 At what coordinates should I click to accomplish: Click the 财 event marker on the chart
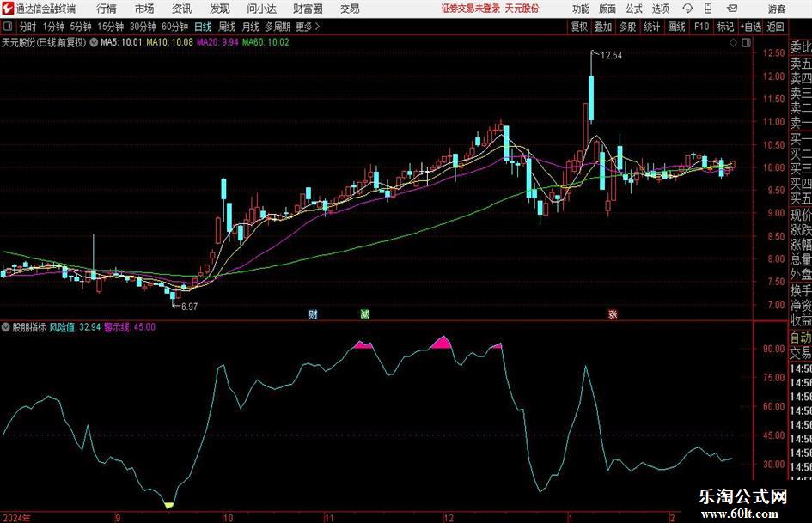tap(314, 313)
